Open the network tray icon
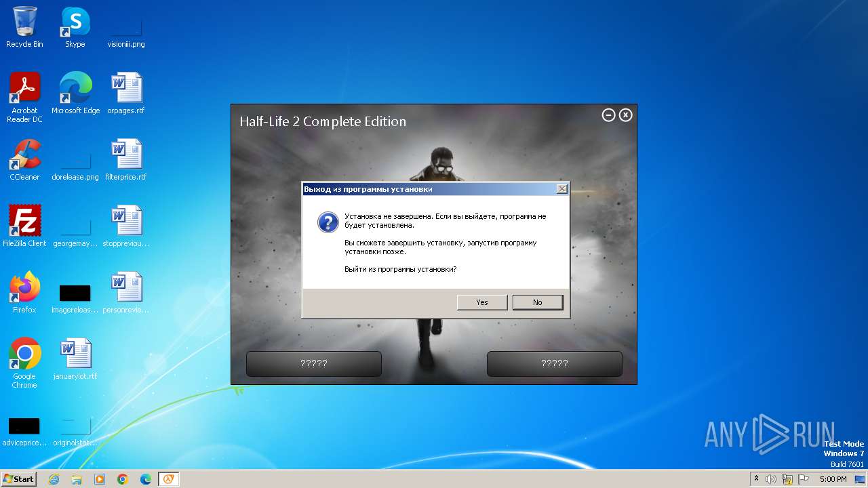The height and width of the screenshot is (488, 868). pos(787,479)
